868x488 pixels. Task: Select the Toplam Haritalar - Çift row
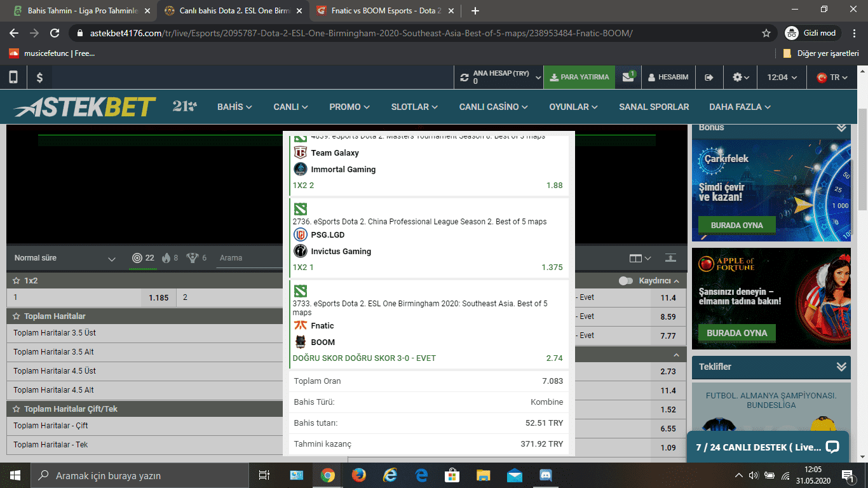(x=145, y=426)
